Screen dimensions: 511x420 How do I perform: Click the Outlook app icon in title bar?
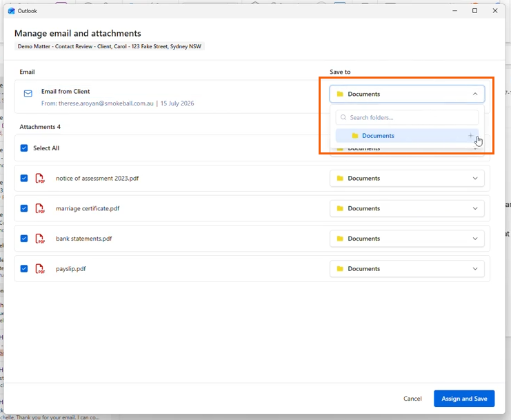click(x=12, y=11)
